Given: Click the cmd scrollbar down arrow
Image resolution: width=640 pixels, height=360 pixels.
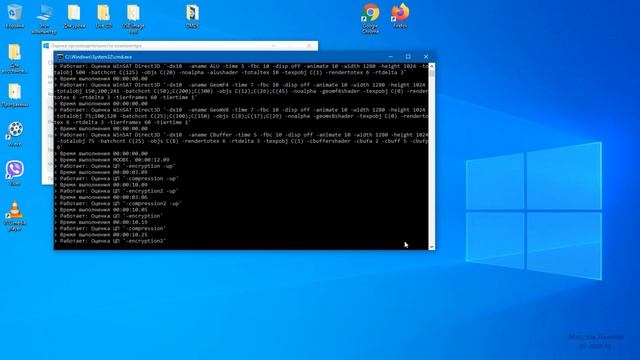Looking at the screenshot, I should (431, 247).
